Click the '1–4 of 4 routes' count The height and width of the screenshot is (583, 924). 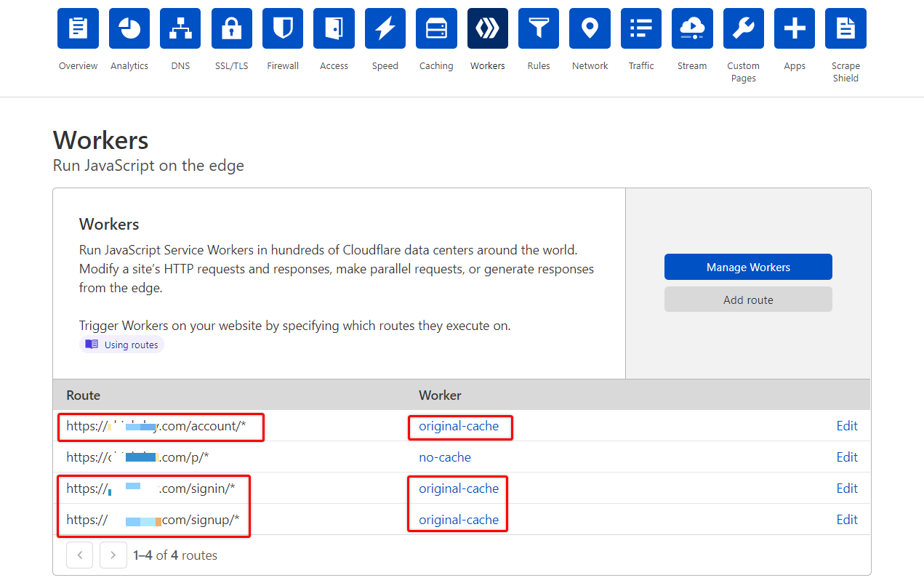coord(175,555)
